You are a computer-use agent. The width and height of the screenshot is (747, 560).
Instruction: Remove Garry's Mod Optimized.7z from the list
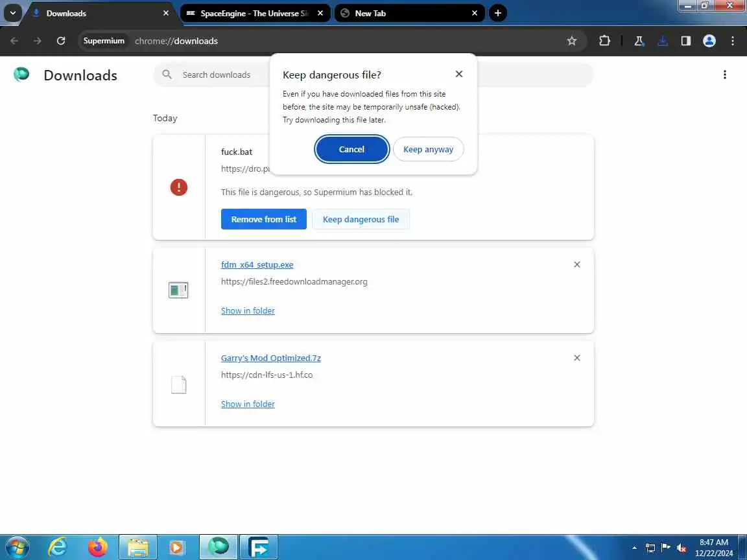pyautogui.click(x=577, y=358)
